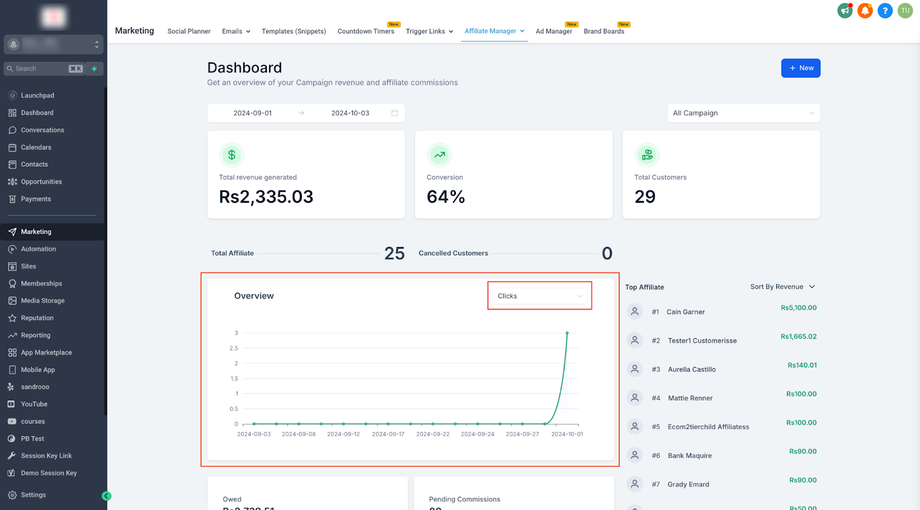
Task: Click Cain Garner's affiliate avatar icon
Action: pos(634,312)
